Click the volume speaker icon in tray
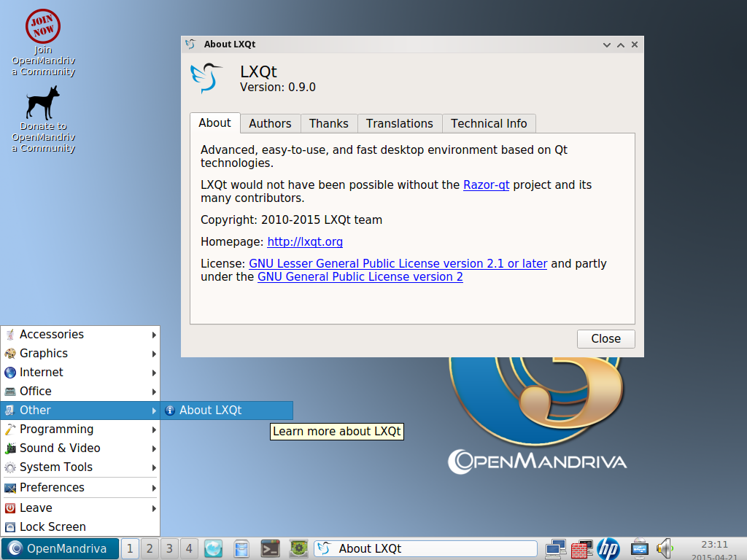 664,548
